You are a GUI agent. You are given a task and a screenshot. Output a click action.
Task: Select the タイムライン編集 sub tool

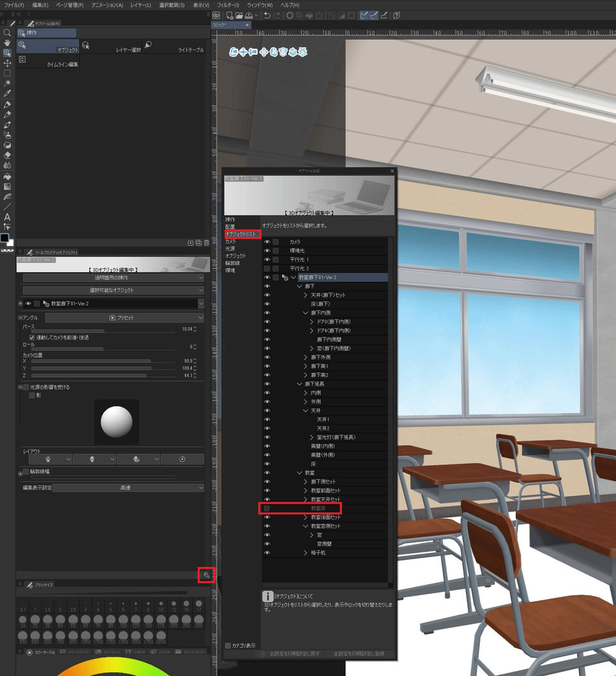pyautogui.click(x=48, y=61)
